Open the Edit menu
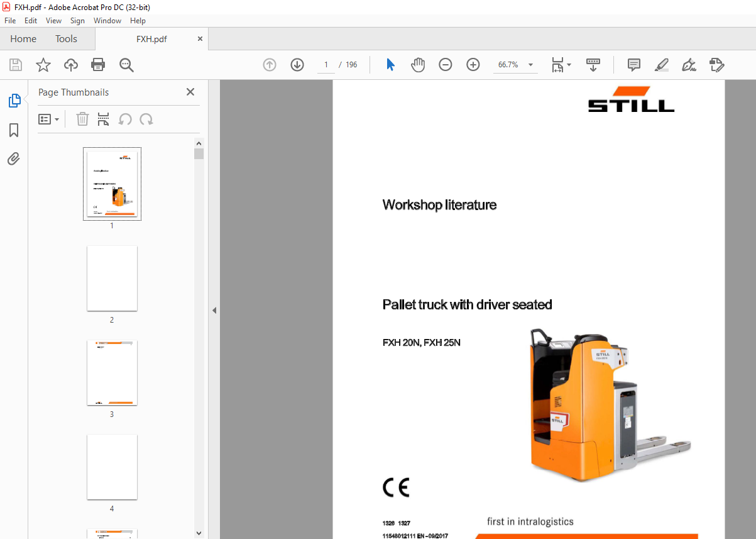Viewport: 756px width, 539px height. point(31,21)
